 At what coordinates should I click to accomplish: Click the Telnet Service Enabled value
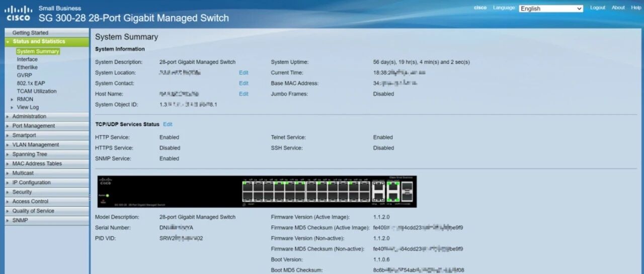383,137
